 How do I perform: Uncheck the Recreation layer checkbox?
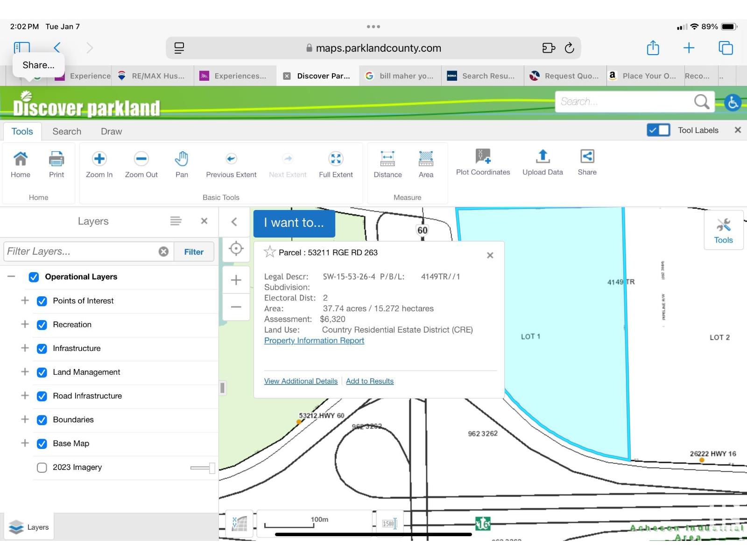click(x=42, y=325)
